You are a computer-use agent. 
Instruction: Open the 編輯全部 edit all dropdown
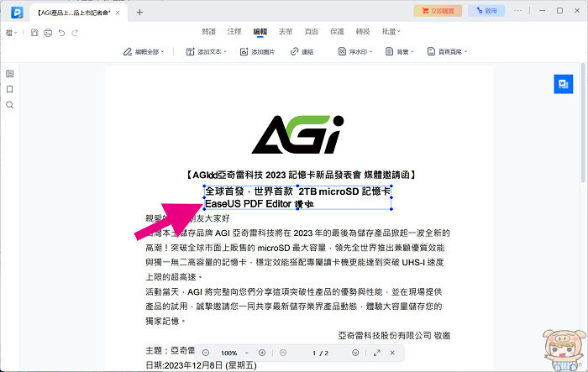pos(144,52)
